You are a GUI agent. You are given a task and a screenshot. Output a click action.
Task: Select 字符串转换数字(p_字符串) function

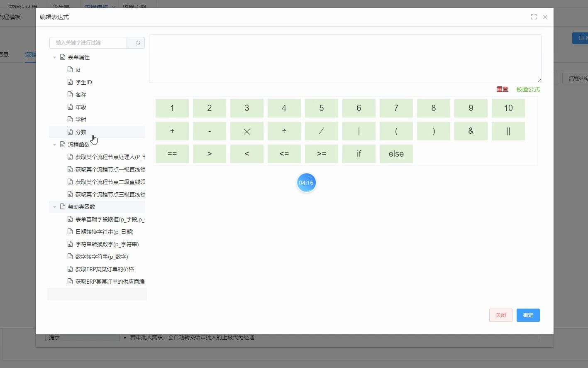(x=107, y=244)
